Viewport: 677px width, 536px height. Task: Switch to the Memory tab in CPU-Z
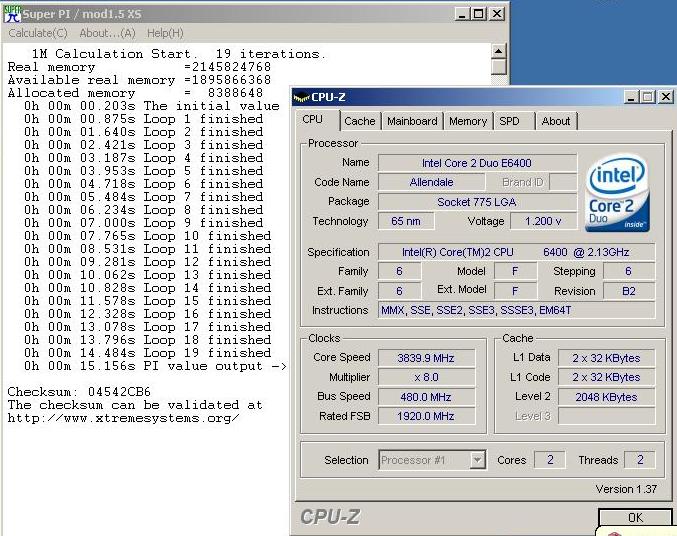pyautogui.click(x=468, y=121)
